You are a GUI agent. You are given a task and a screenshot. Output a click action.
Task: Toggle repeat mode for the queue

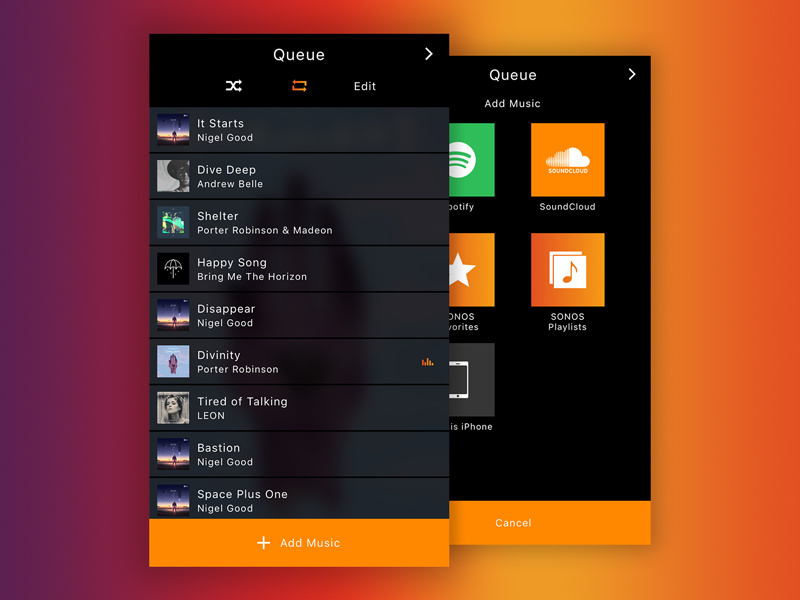298,86
